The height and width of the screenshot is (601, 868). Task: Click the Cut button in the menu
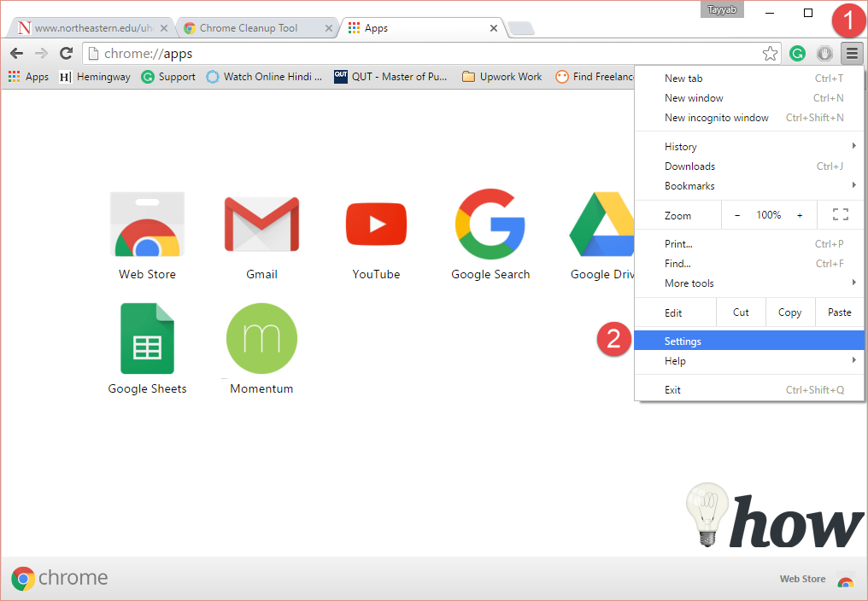pyautogui.click(x=742, y=312)
